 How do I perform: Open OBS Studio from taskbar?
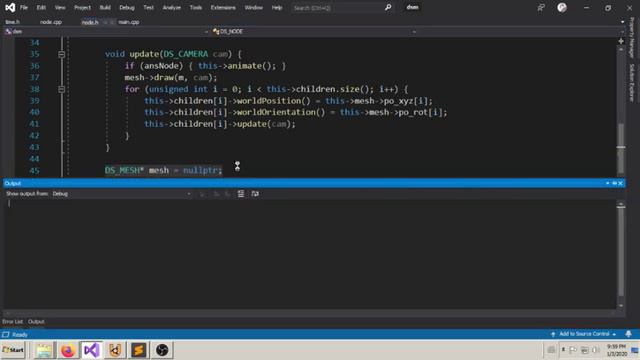(x=162, y=350)
